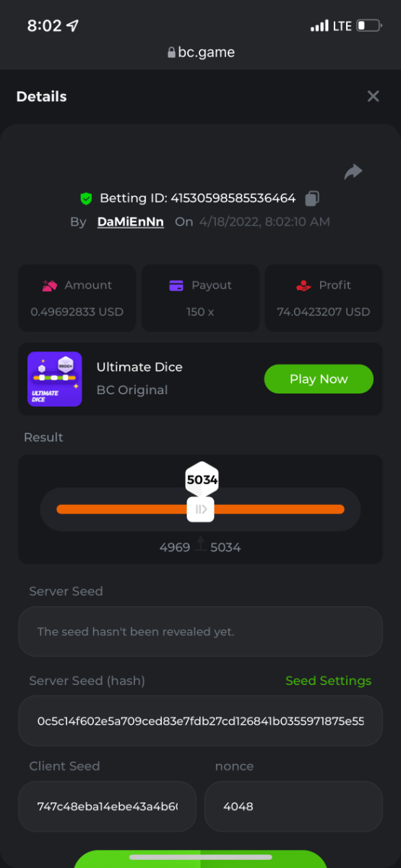Viewport: 401px width, 868px height.
Task: Open DaMiEnNn user profile link
Action: click(x=131, y=222)
